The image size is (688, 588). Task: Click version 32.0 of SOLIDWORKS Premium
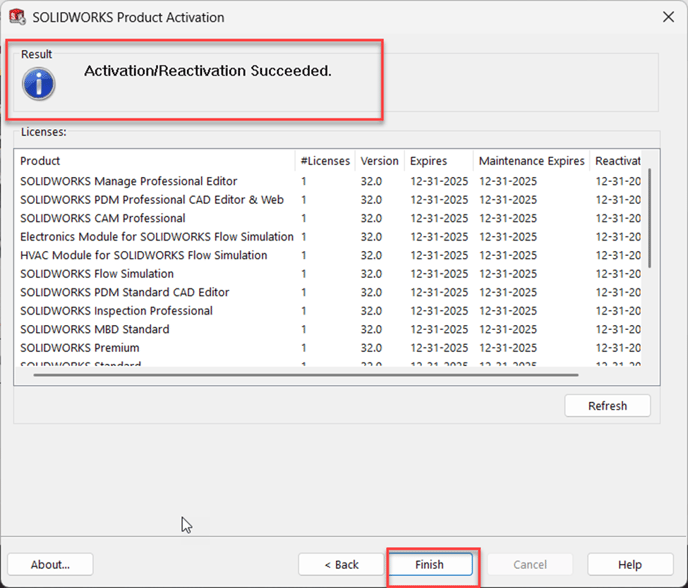coord(371,348)
